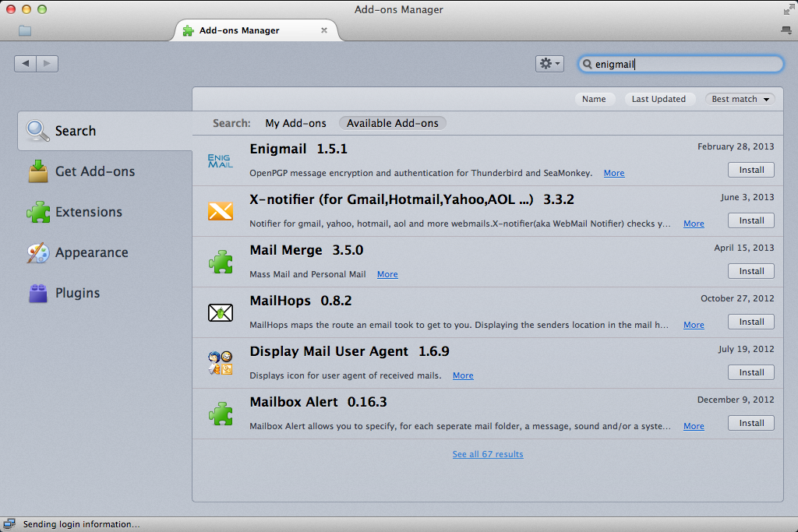
Task: Open More link for Mailbox Alert
Action: pos(694,426)
